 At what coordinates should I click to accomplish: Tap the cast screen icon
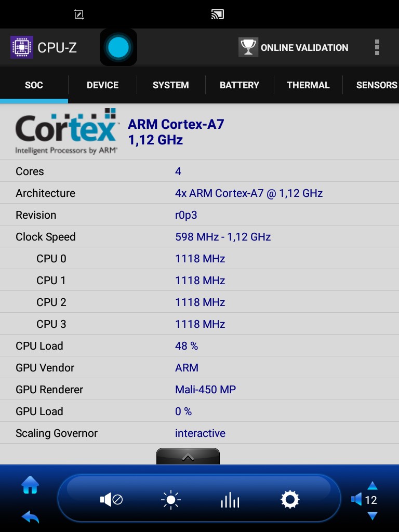218,14
